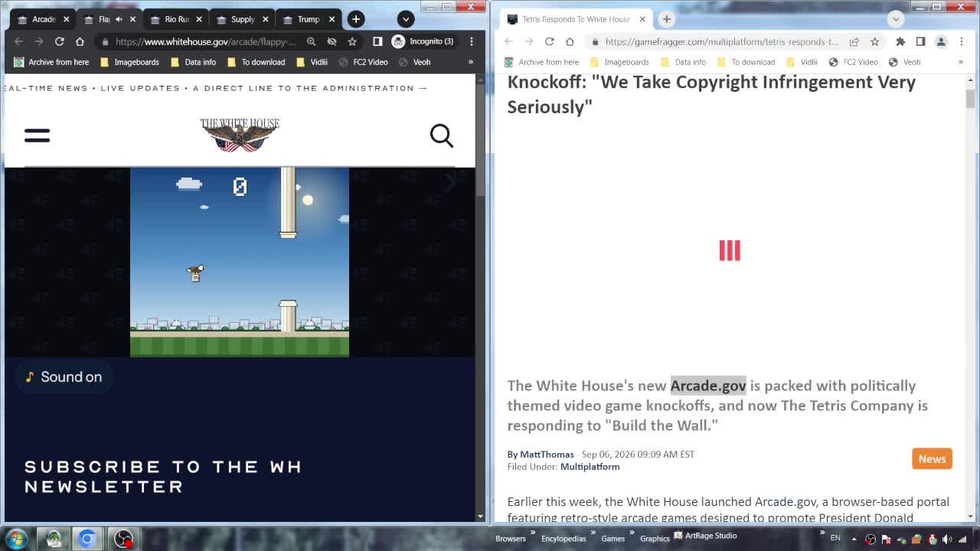Viewport: 980px width, 551px height.
Task: Show more bookmarks in gamefragger window
Action: point(960,62)
